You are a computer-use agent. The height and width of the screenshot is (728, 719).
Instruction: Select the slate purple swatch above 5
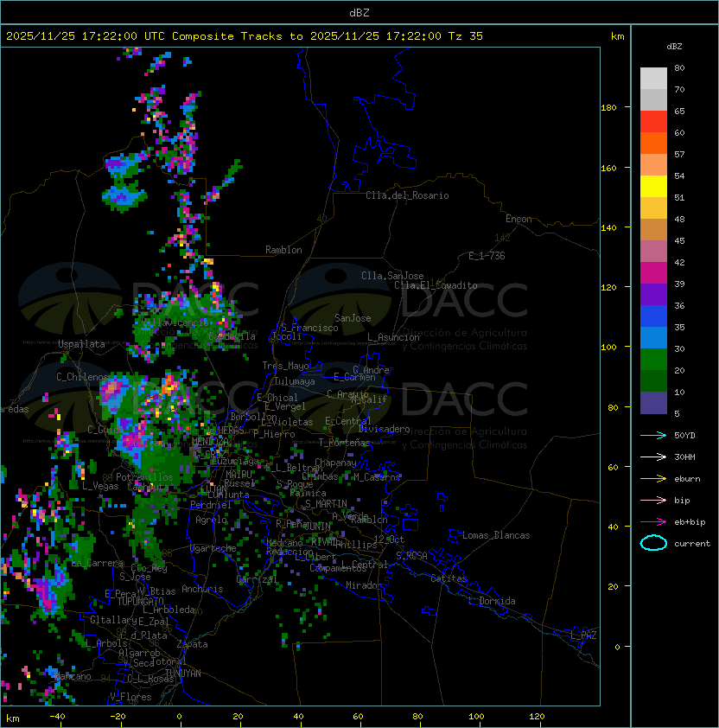coord(653,403)
